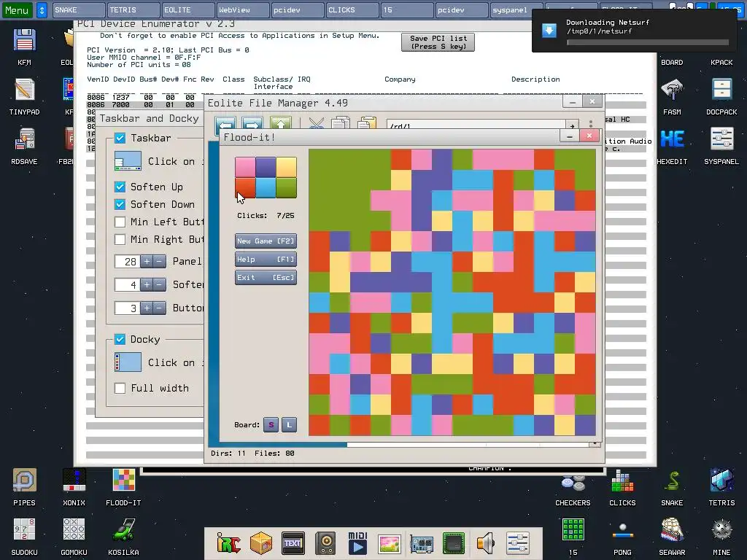Screen dimensions: 747x560
Task: Toggle the Docky checkbox
Action: pyautogui.click(x=120, y=339)
